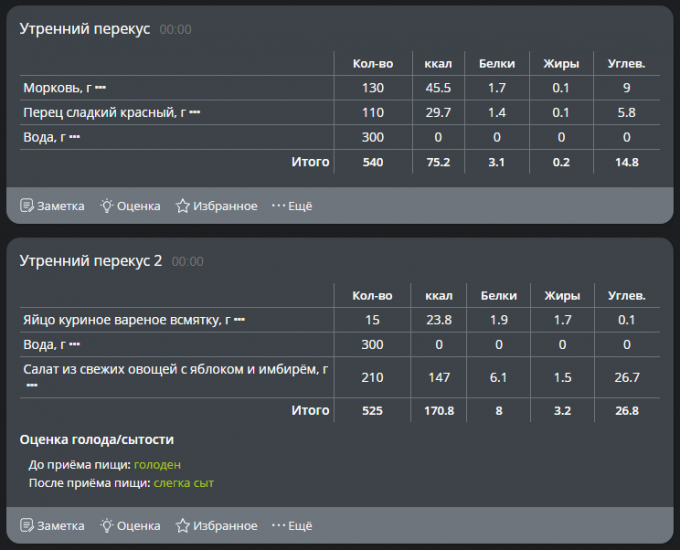Click the Салат quantity value 210
Image resolution: width=680 pixels, height=550 pixels.
tap(372, 377)
